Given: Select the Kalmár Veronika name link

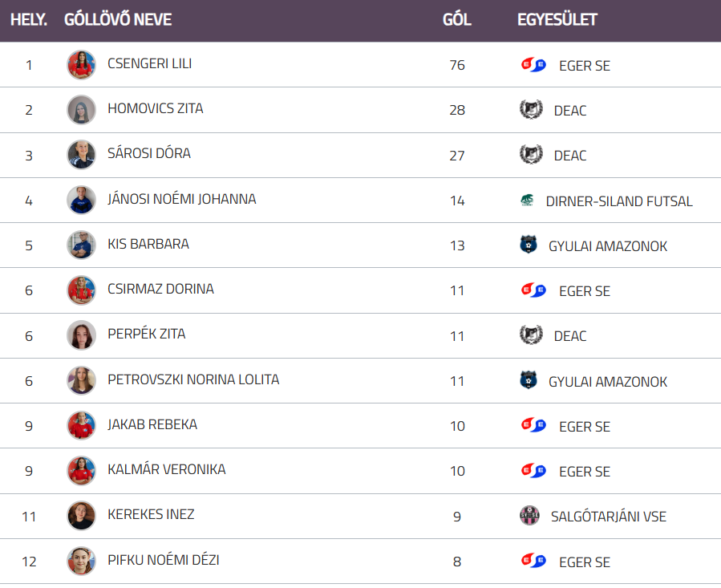Looking at the screenshot, I should tap(166, 469).
